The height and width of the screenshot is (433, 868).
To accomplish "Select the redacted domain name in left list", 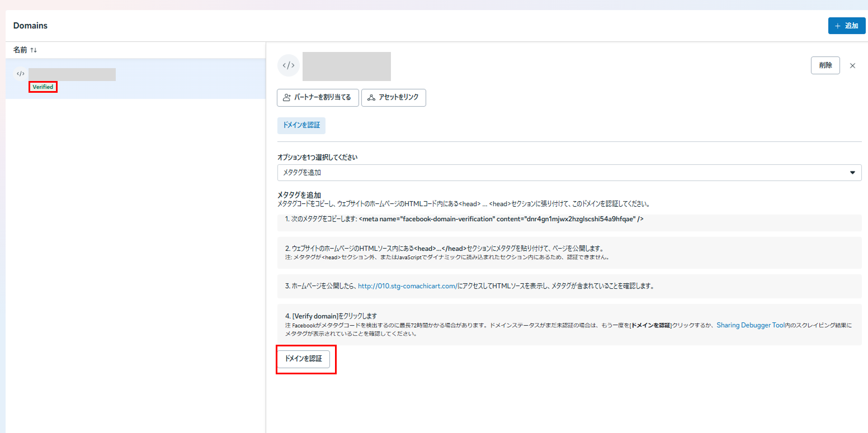I will (x=72, y=74).
